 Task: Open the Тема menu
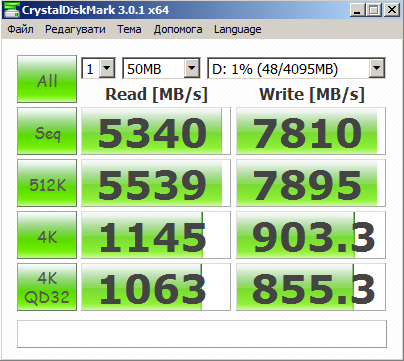[129, 29]
